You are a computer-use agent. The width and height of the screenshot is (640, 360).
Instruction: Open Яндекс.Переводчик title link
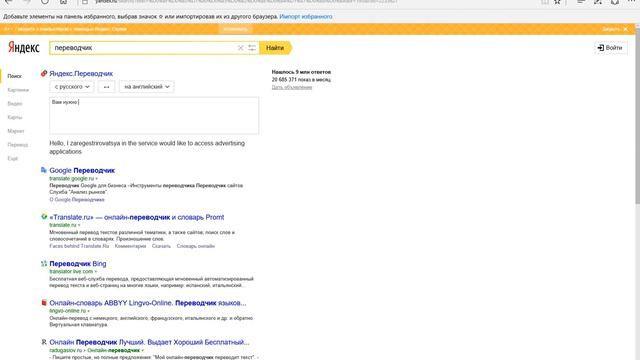point(81,73)
